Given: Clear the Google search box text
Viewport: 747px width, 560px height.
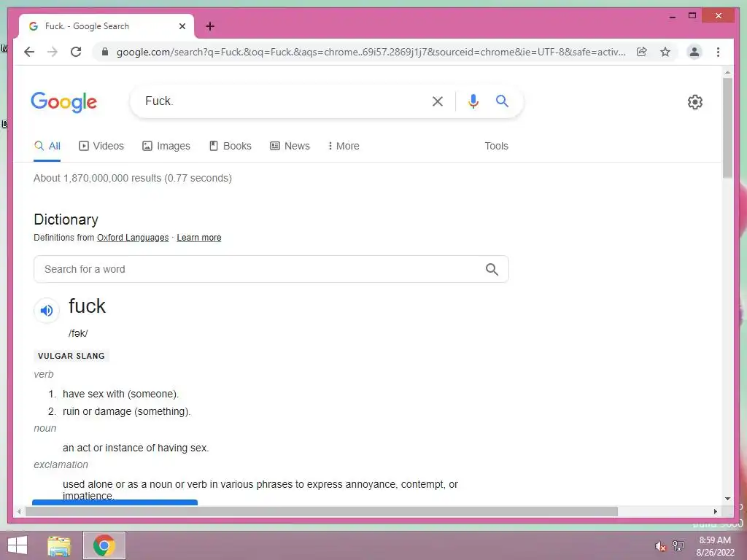Looking at the screenshot, I should coord(438,101).
